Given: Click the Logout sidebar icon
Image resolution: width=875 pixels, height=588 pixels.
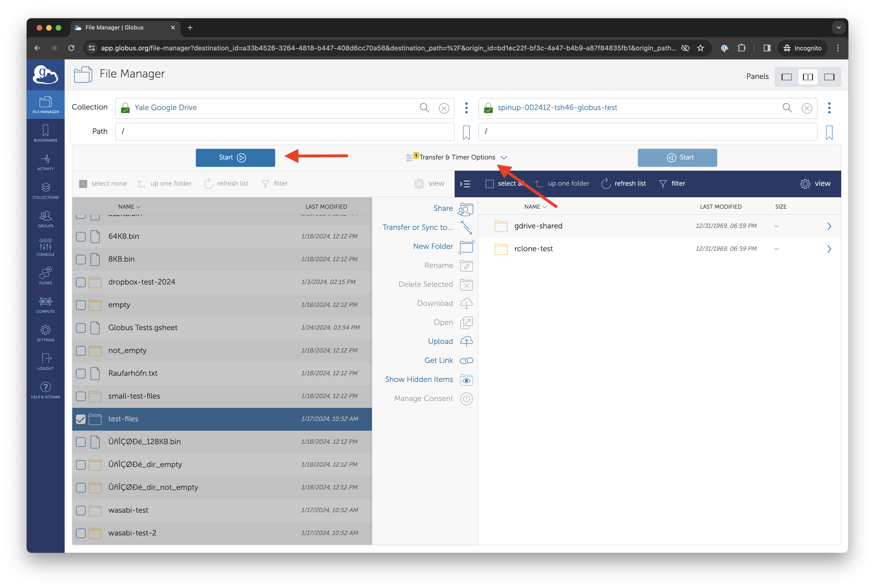Looking at the screenshot, I should 45,361.
